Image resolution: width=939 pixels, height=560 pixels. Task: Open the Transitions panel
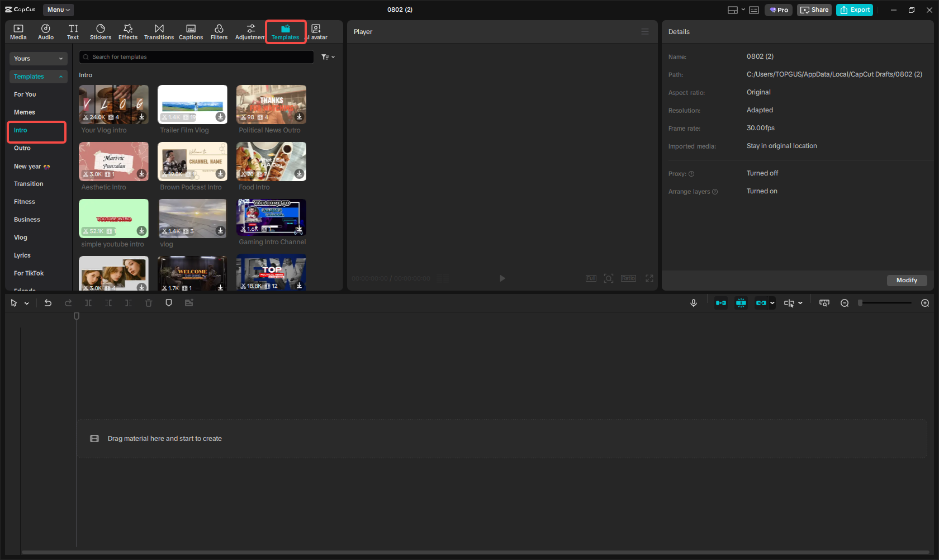click(x=159, y=31)
